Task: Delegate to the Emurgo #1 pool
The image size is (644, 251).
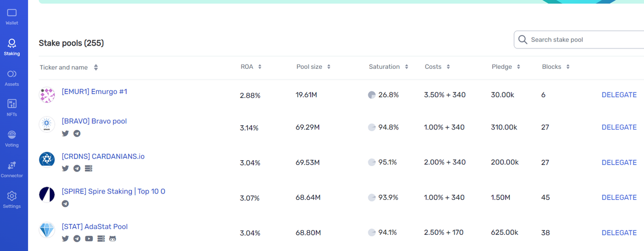Action: coord(619,95)
